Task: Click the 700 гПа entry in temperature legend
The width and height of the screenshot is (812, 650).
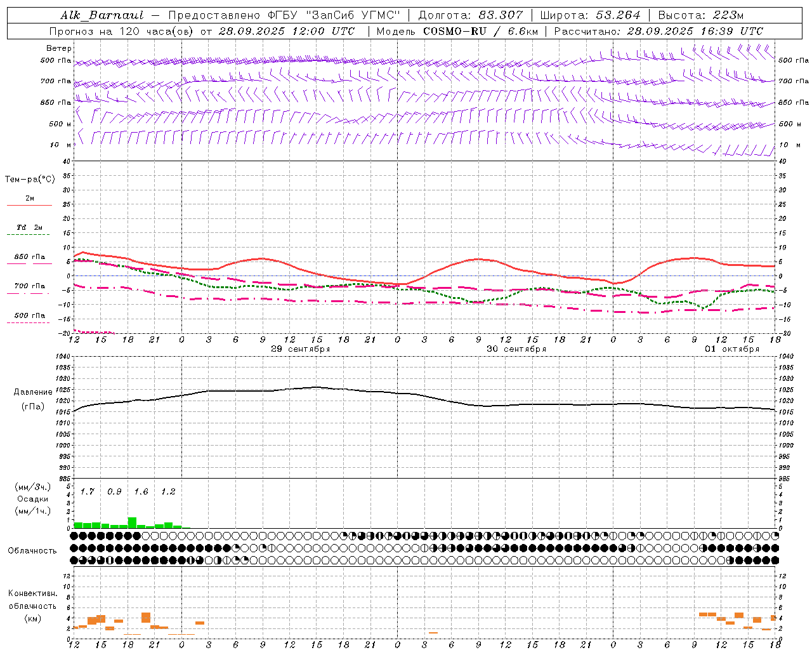Action: pyautogui.click(x=30, y=286)
